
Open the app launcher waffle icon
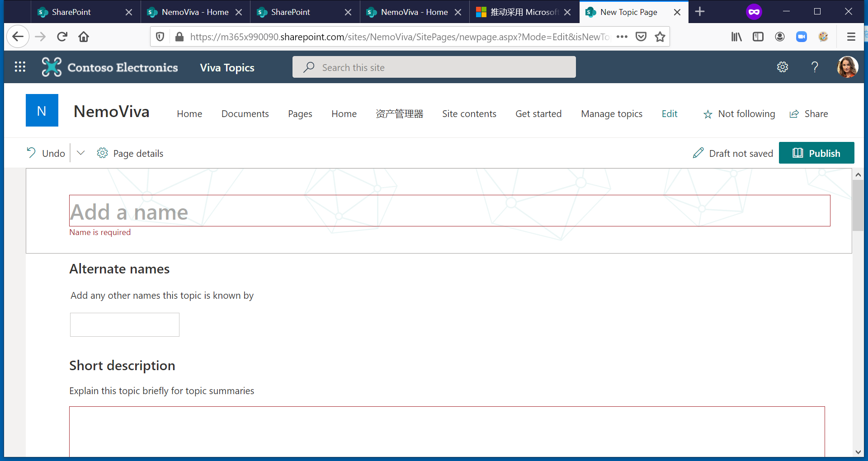click(x=20, y=67)
